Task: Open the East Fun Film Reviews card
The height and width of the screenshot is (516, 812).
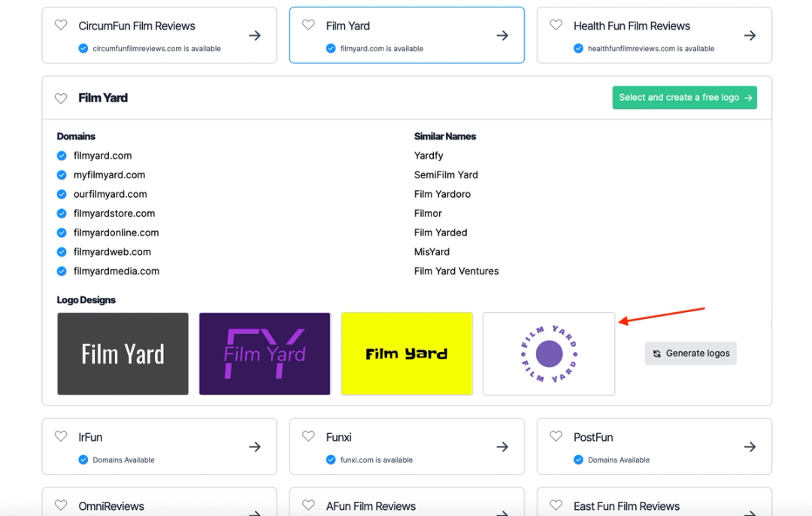Action: [x=654, y=502]
